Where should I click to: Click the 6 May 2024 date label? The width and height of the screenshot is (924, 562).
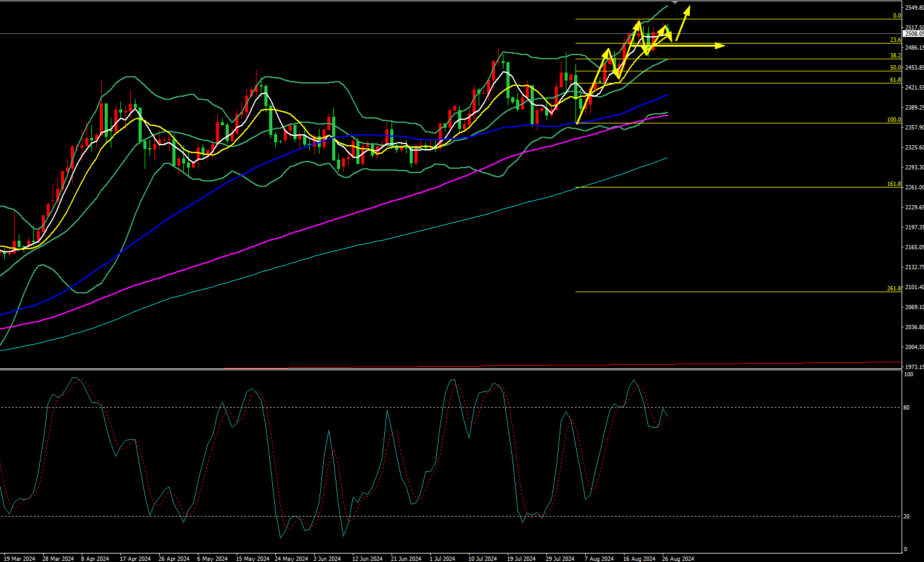pos(212,559)
